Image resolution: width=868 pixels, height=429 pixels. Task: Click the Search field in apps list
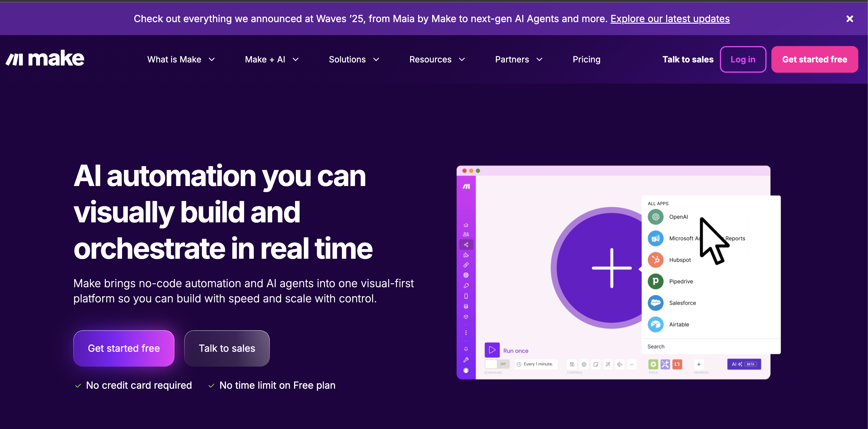pyautogui.click(x=707, y=346)
